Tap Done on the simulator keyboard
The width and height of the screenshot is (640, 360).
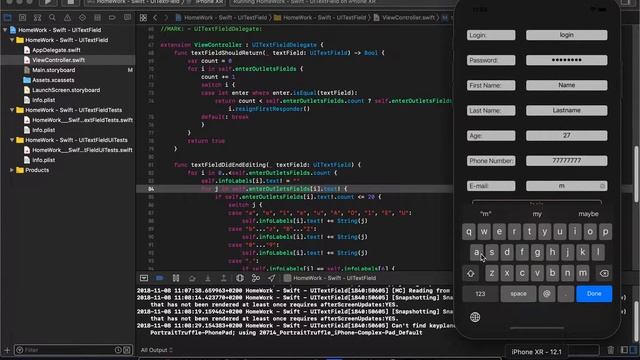[x=594, y=294]
